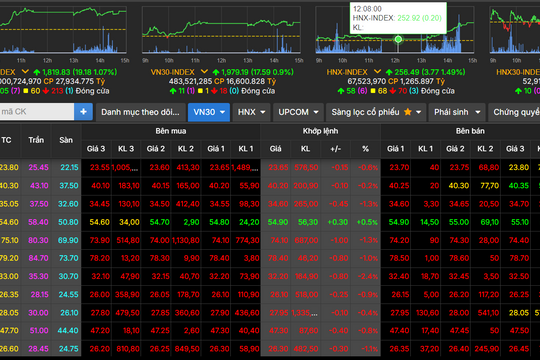Open the UPCOM dropdown
The image size is (540, 360).
pos(298,112)
